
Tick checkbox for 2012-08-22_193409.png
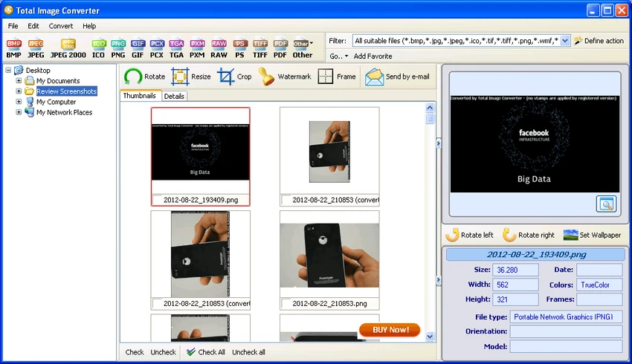[x=157, y=200]
